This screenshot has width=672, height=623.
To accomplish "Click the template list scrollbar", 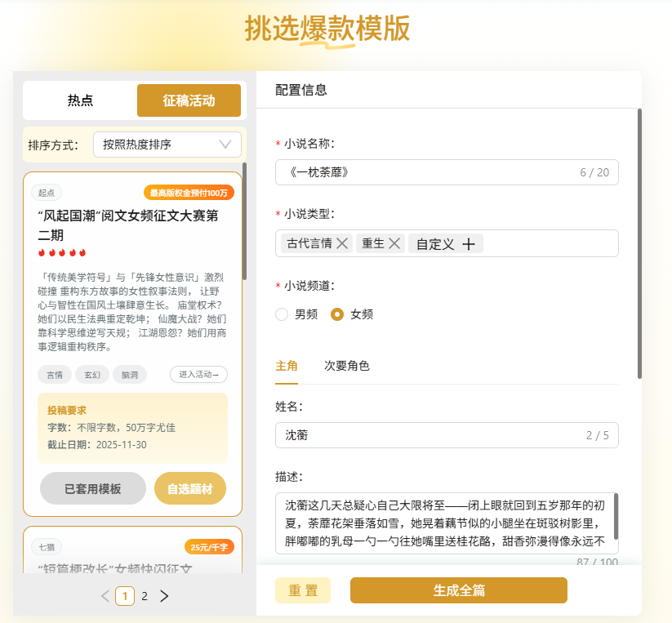I will [x=245, y=221].
